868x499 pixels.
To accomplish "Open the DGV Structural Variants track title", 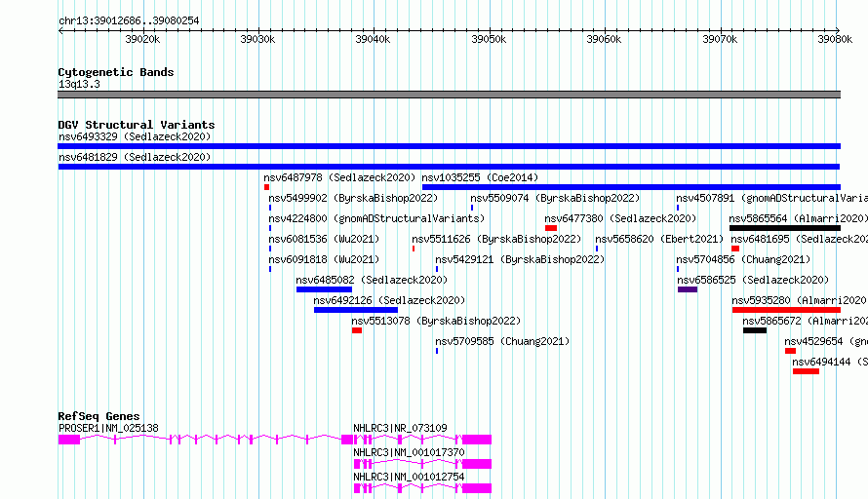I will click(x=137, y=125).
